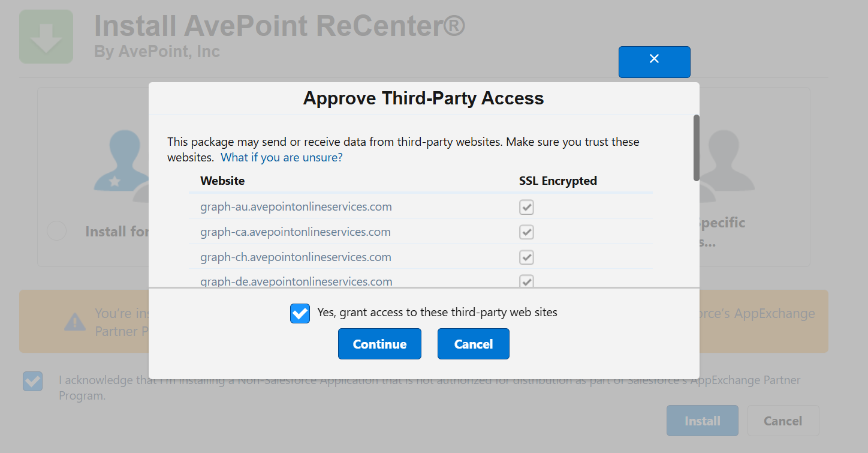The width and height of the screenshot is (868, 453).
Task: Select the graph-de.avepointonlineservices.com entry
Action: (296, 281)
